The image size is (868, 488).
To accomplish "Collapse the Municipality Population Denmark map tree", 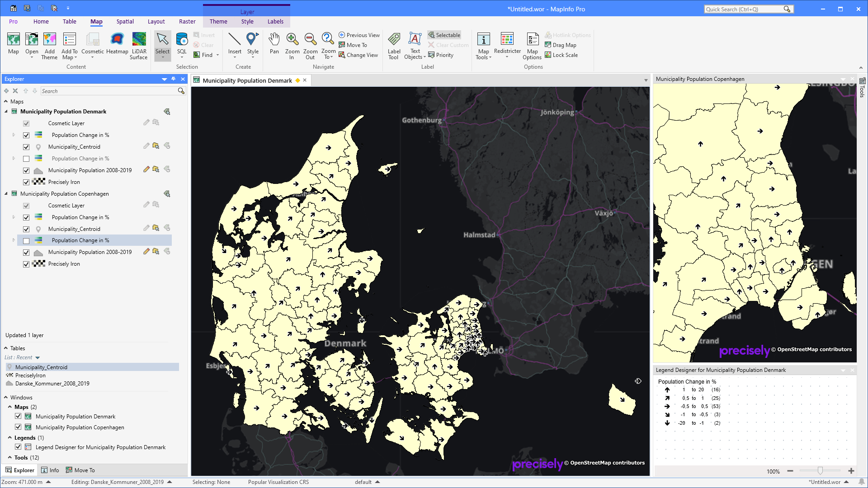I will 6,111.
